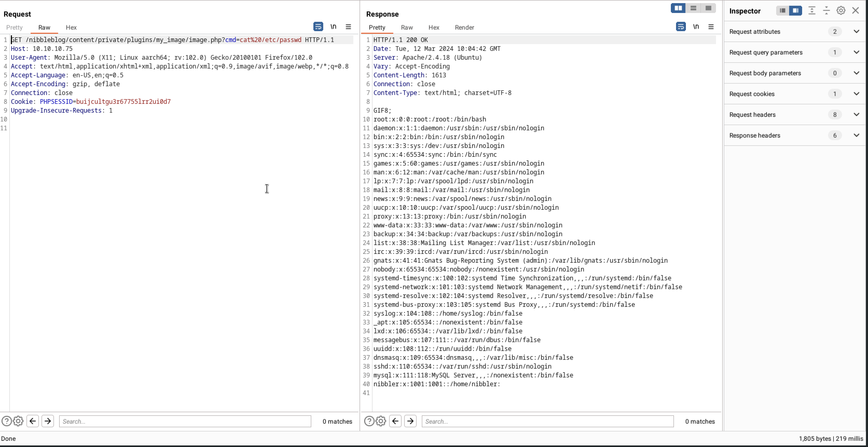Viewport: 868px width, 447px height.
Task: Close the Inspector panel
Action: 856,11
